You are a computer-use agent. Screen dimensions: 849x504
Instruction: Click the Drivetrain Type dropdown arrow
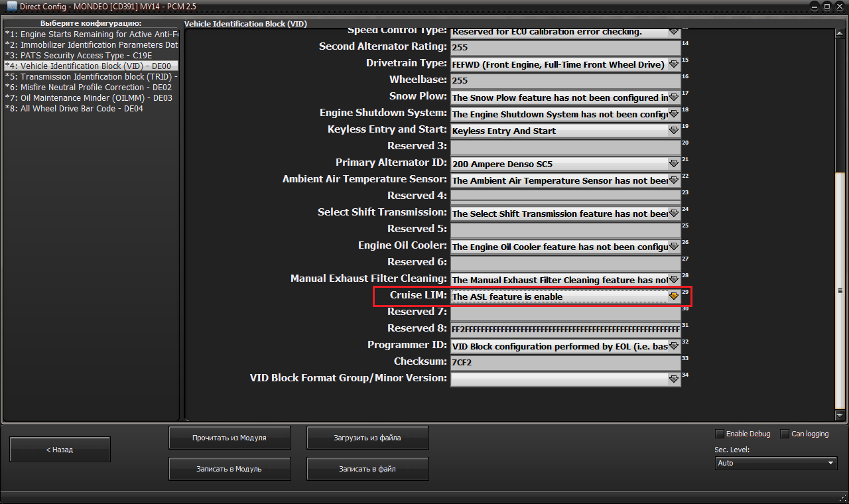(x=674, y=64)
